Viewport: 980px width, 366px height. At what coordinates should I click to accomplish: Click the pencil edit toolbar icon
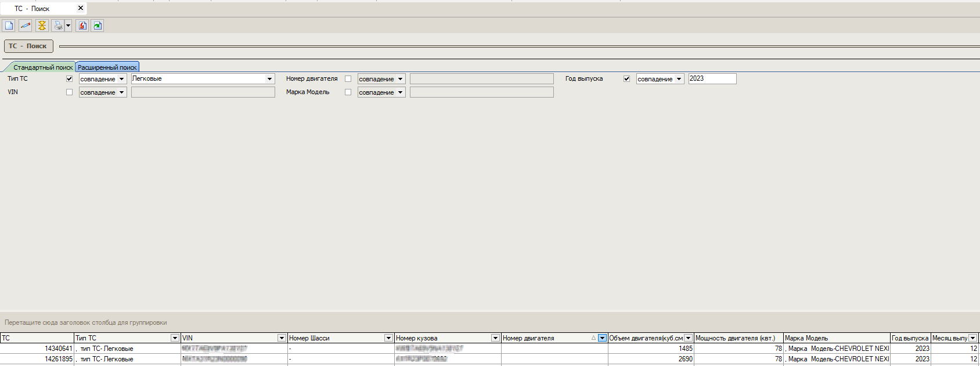[x=25, y=26]
